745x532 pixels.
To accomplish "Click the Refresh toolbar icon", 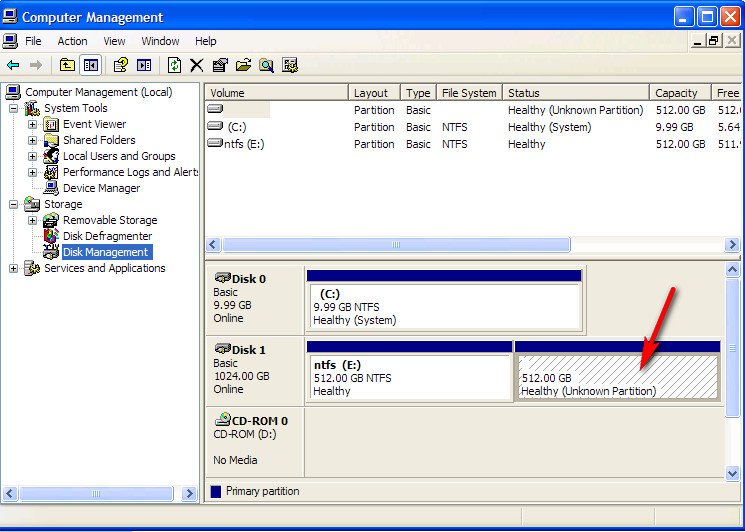I will click(174, 65).
